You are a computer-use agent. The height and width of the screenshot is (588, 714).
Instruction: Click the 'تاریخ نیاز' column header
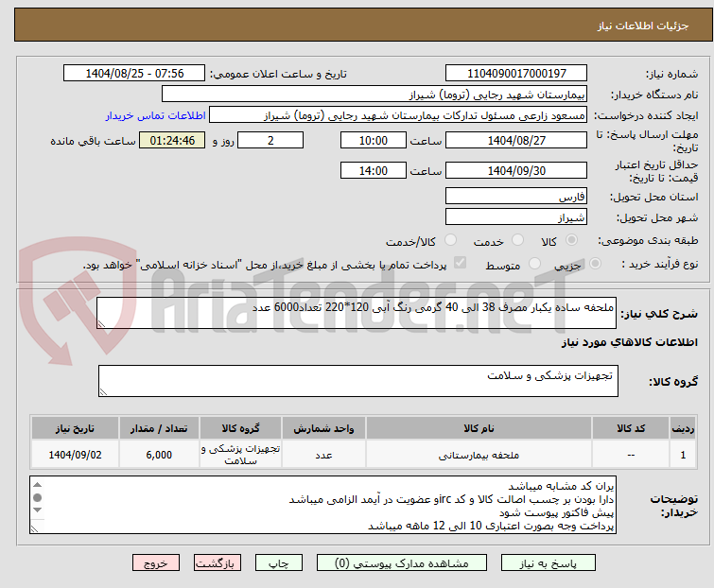75,429
